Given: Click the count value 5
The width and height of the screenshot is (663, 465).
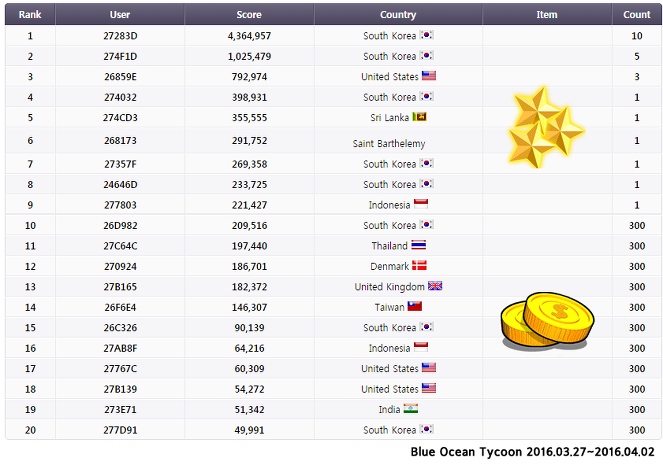Looking at the screenshot, I should click(637, 56).
